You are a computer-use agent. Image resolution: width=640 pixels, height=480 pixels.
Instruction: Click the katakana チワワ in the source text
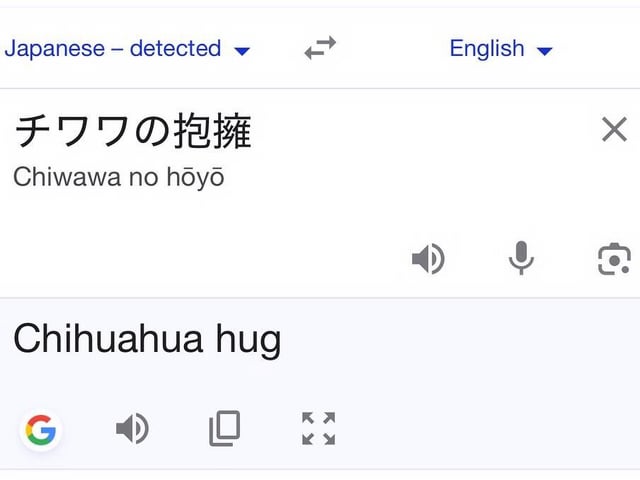(x=72, y=131)
